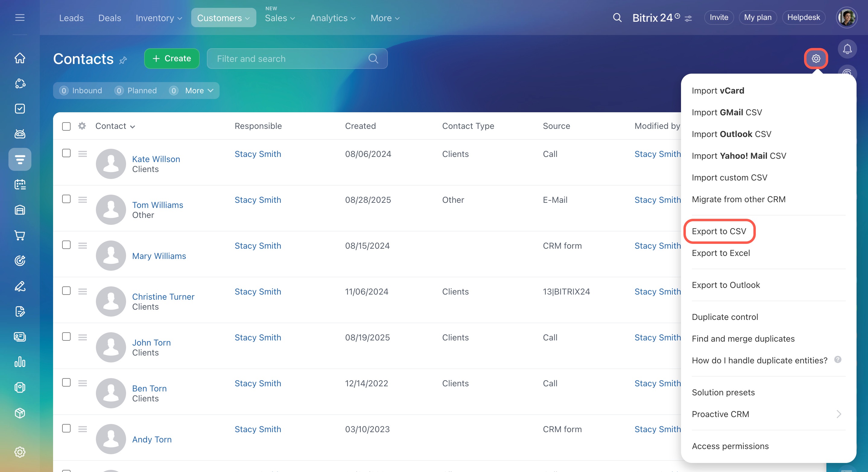Select Find and merge duplicates
The width and height of the screenshot is (868, 472).
[743, 339]
